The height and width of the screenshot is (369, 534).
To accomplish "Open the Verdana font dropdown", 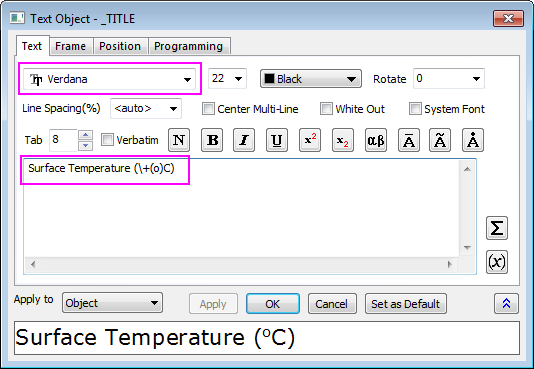I will click(109, 79).
